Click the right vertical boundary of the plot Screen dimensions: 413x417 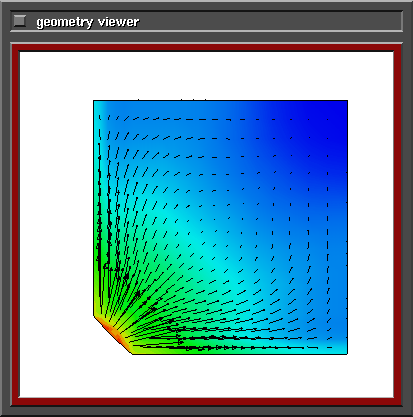[x=347, y=227]
